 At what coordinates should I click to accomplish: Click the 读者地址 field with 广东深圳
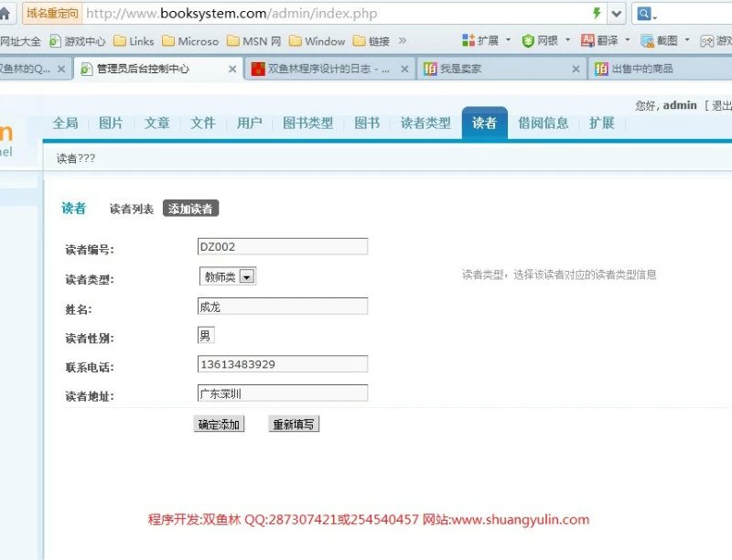point(283,393)
